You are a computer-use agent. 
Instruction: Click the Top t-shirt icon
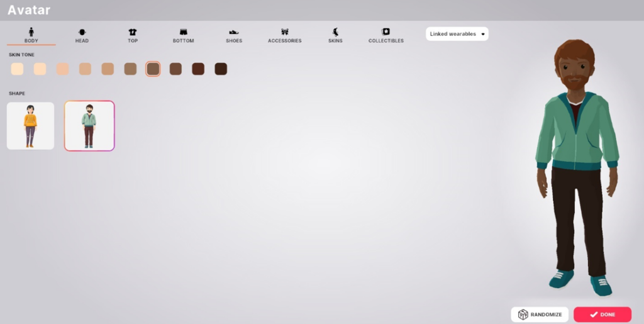[132, 32]
